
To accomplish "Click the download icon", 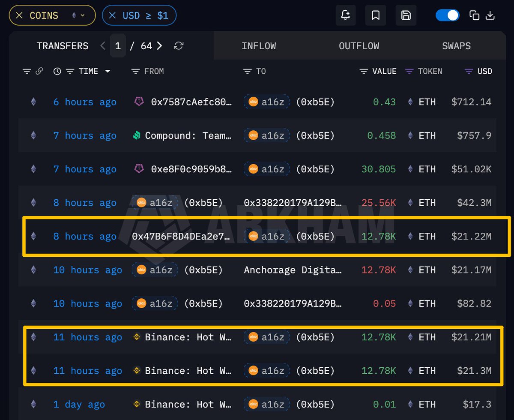I will pyautogui.click(x=490, y=15).
